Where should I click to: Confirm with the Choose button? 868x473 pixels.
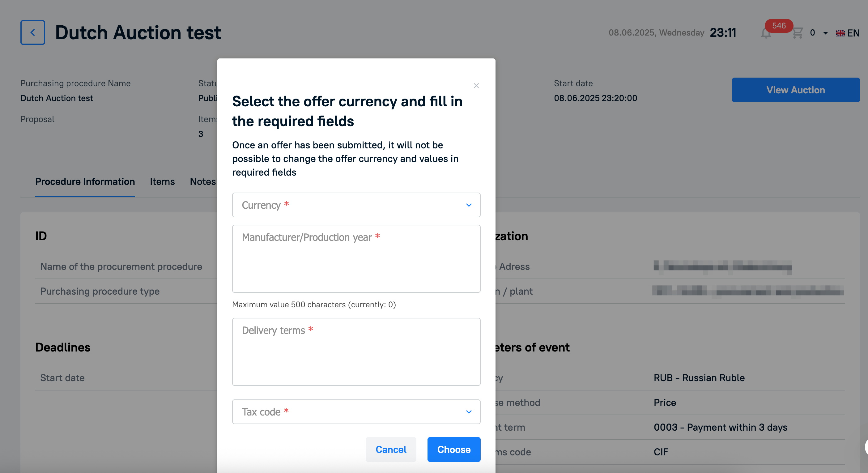coord(454,450)
